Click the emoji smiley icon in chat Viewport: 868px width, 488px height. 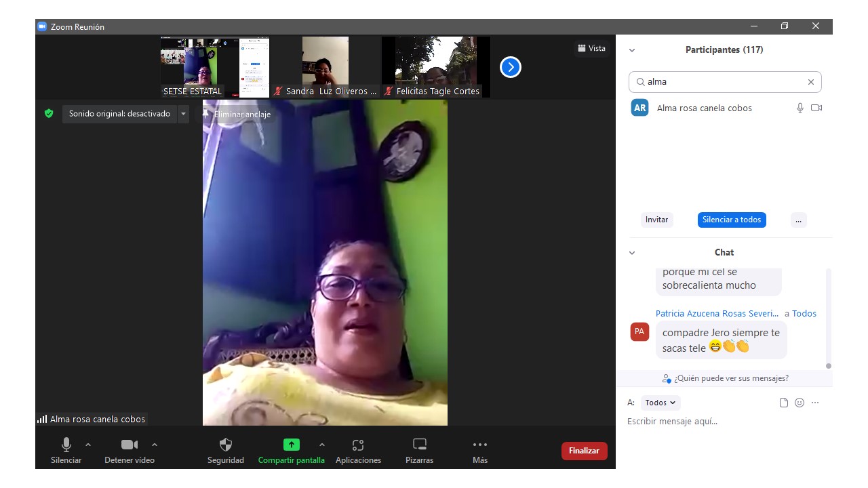coord(800,403)
